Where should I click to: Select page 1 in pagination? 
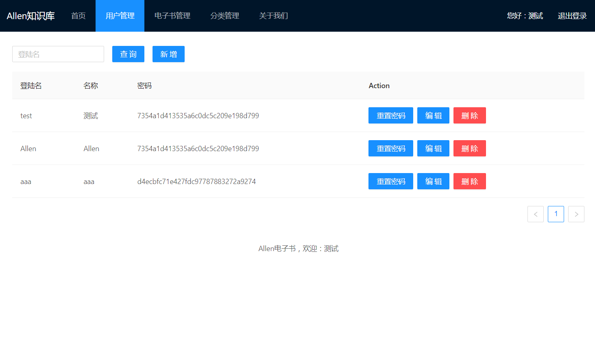(556, 214)
